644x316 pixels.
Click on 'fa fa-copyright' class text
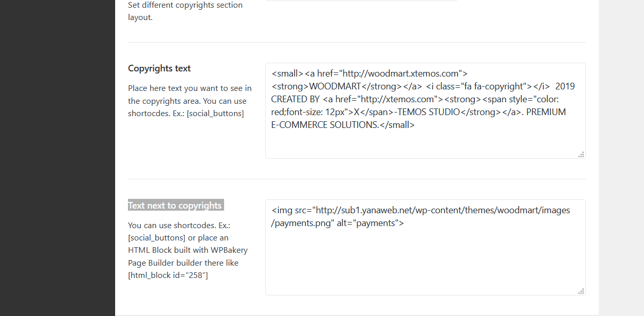pos(494,86)
